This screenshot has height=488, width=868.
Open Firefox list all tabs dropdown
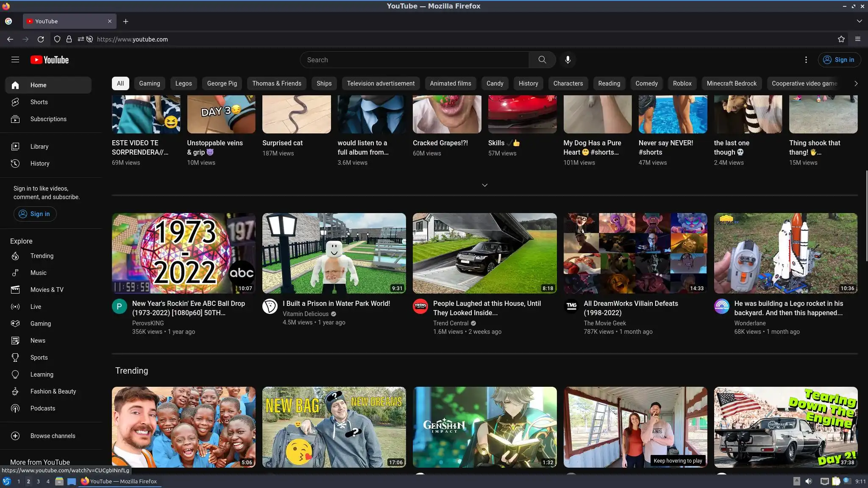pos(859,21)
